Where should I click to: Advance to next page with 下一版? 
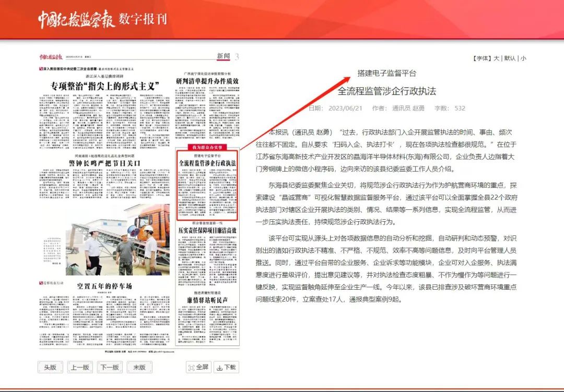pyautogui.click(x=110, y=367)
